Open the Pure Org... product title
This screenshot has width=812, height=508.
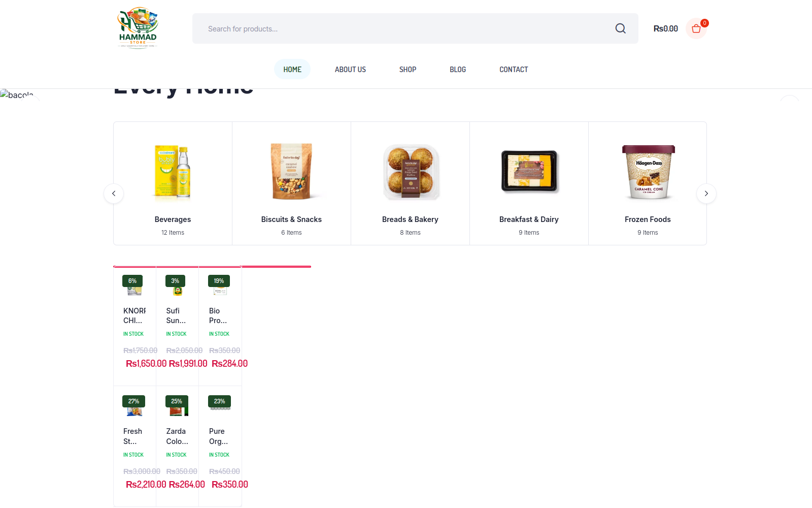(218, 436)
